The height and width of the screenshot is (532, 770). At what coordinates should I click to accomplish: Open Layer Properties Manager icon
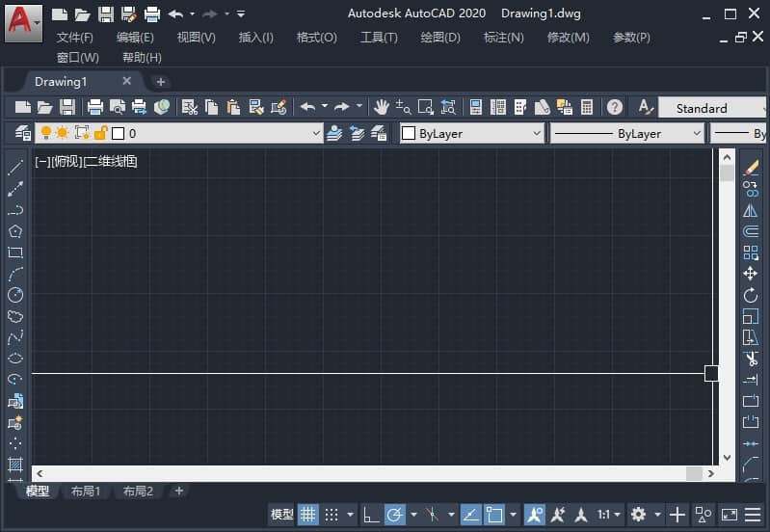pos(22,133)
